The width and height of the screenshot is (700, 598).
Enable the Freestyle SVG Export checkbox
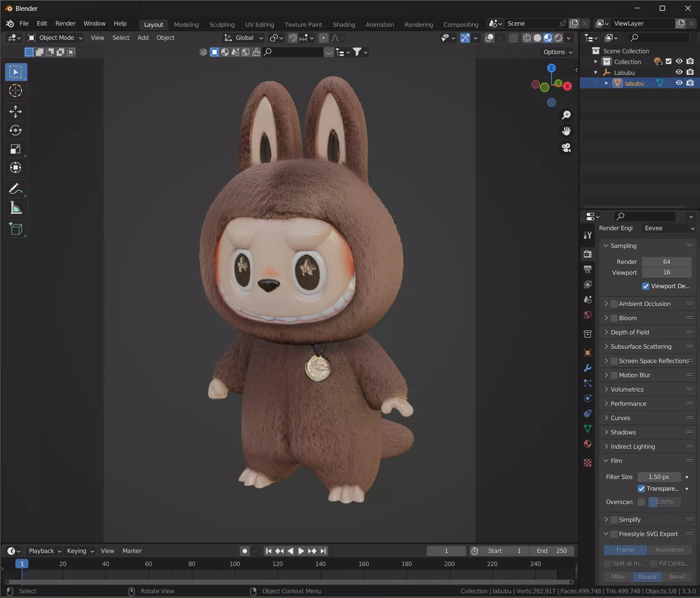pos(614,534)
